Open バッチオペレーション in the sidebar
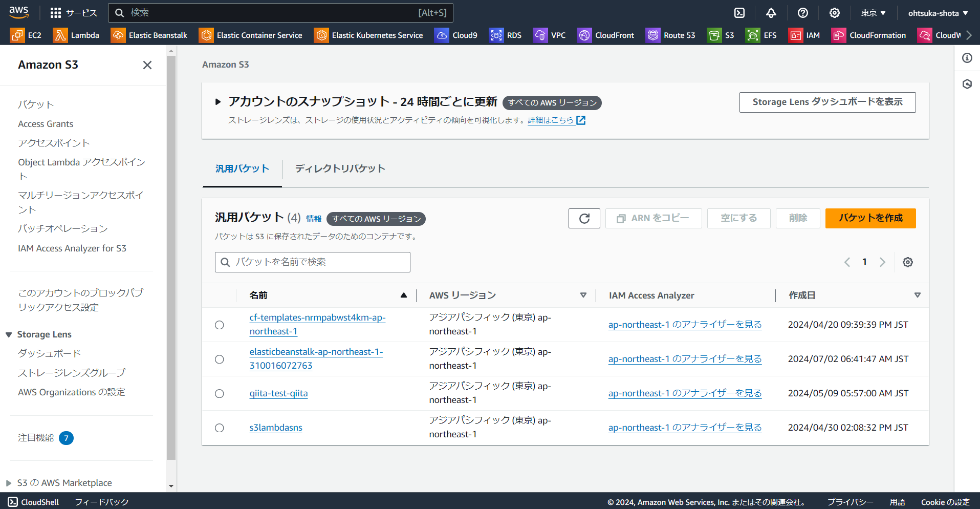Image resolution: width=980 pixels, height=509 pixels. (x=63, y=229)
